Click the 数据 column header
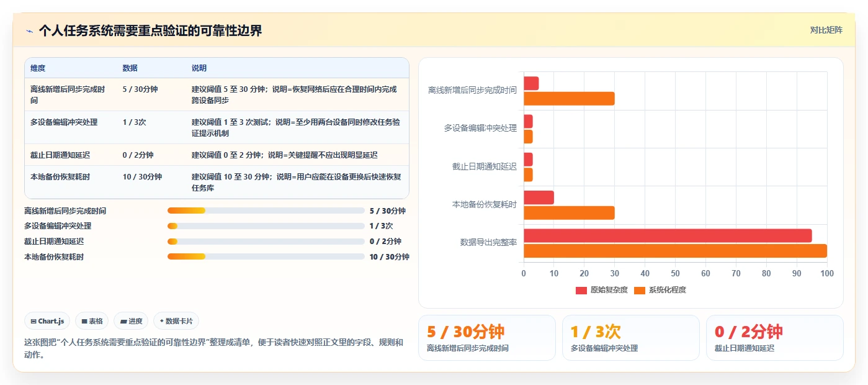Image resolution: width=868 pixels, height=385 pixels. 130,68
